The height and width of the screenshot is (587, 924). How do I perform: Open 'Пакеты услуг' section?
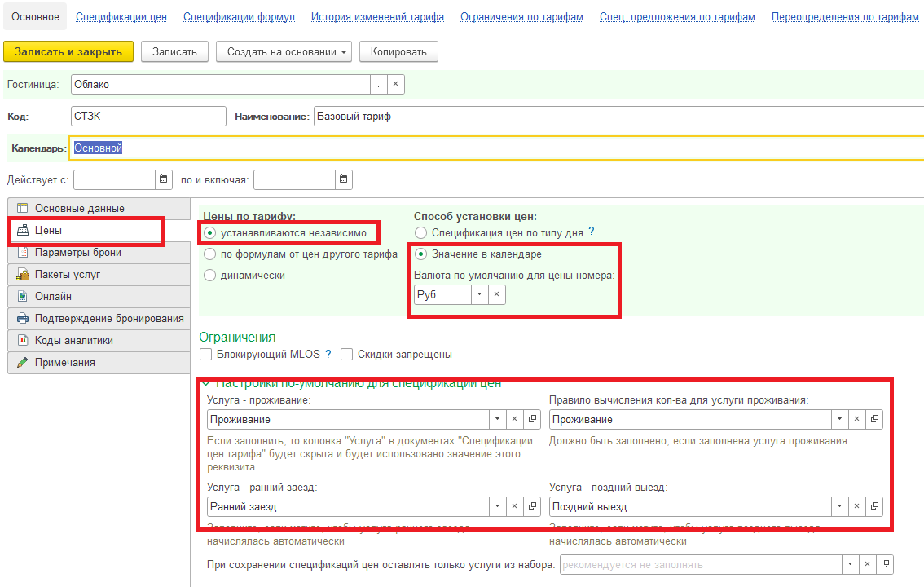[x=99, y=274]
